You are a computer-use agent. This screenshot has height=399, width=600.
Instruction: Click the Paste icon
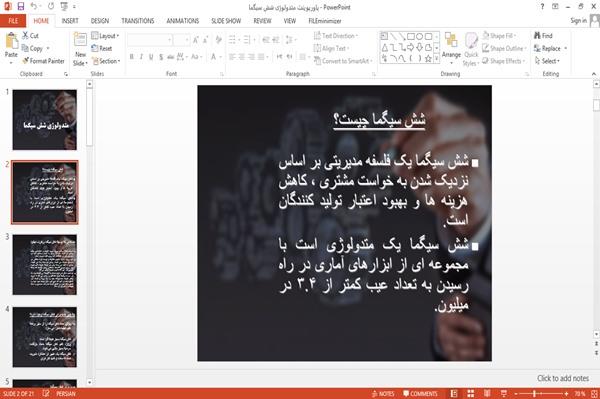11,41
